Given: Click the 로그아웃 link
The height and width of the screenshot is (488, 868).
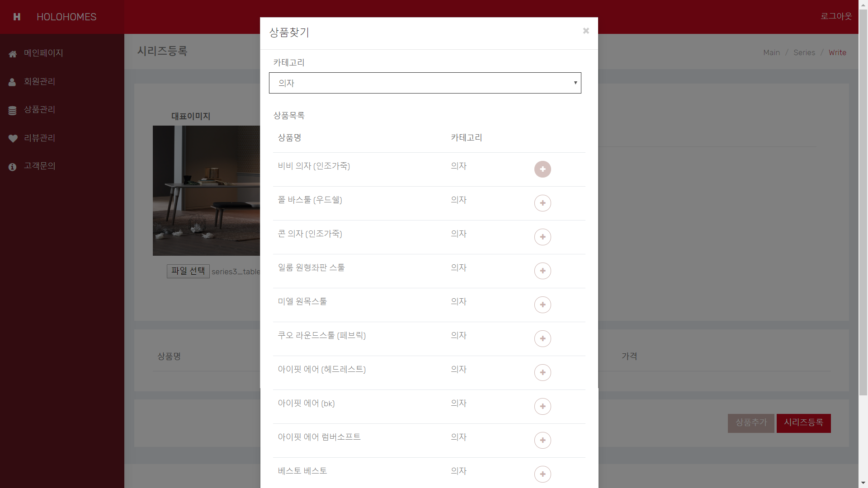Looking at the screenshot, I should (x=836, y=16).
